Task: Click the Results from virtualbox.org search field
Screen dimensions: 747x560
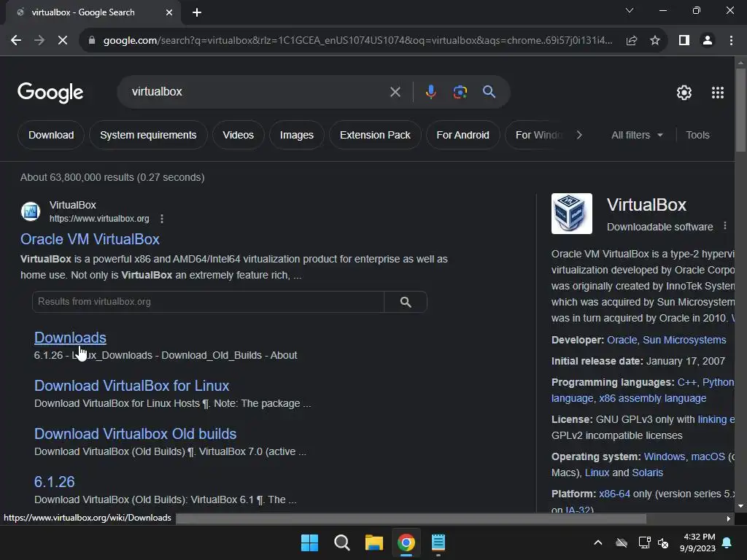Action: 208,302
